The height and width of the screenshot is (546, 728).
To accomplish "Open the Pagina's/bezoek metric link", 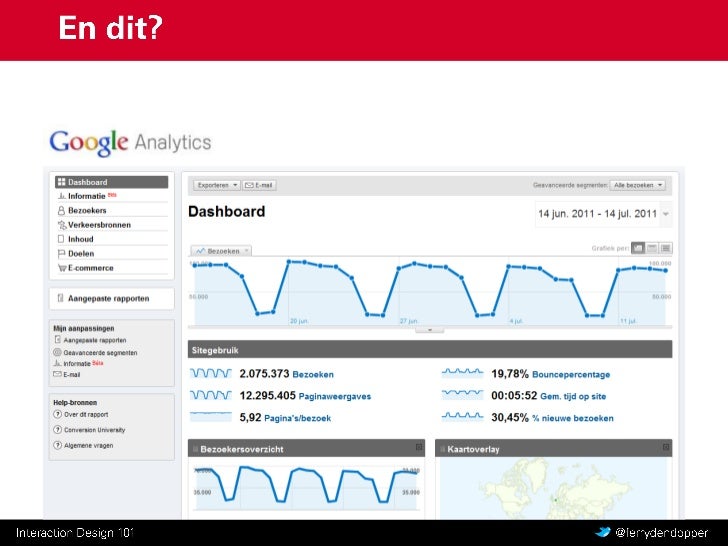I will (x=298, y=418).
